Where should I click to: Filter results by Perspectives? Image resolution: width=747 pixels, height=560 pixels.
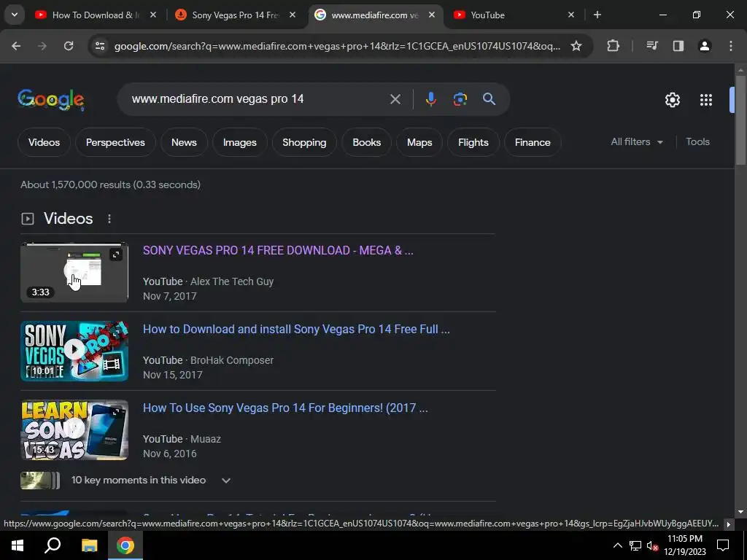[x=115, y=142]
